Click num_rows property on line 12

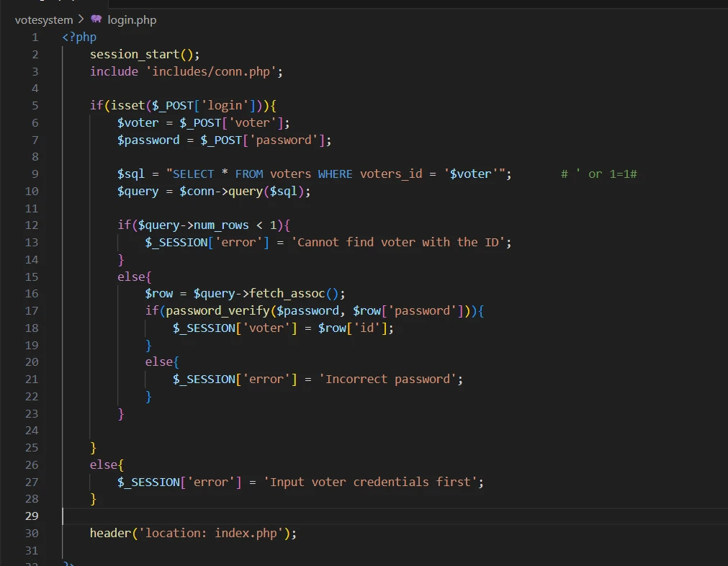click(221, 225)
